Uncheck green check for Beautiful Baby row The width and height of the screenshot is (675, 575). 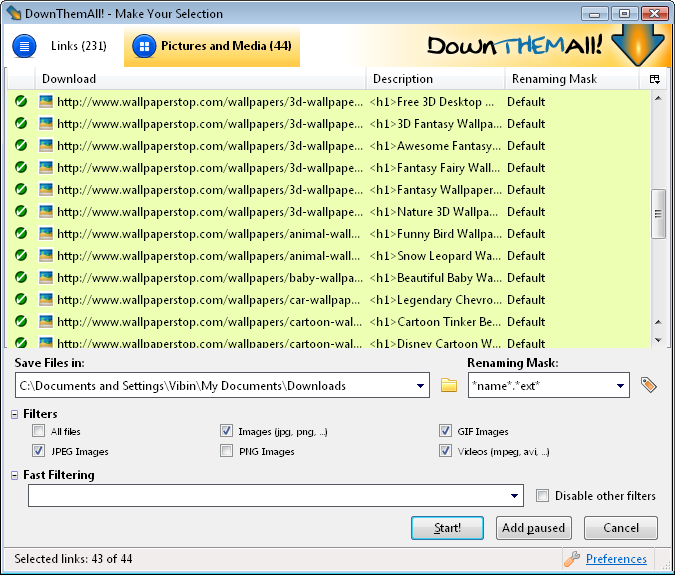pyautogui.click(x=21, y=277)
